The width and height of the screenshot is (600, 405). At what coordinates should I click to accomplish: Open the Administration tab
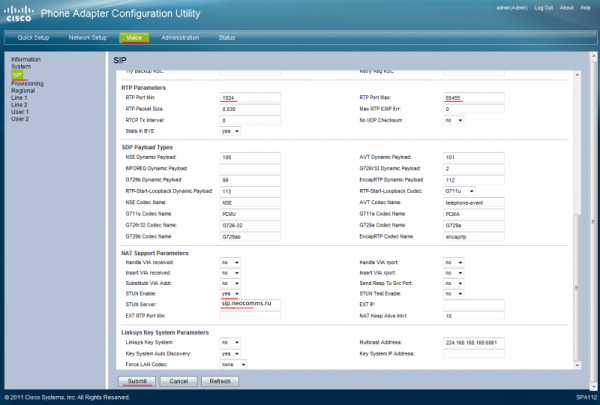point(180,37)
